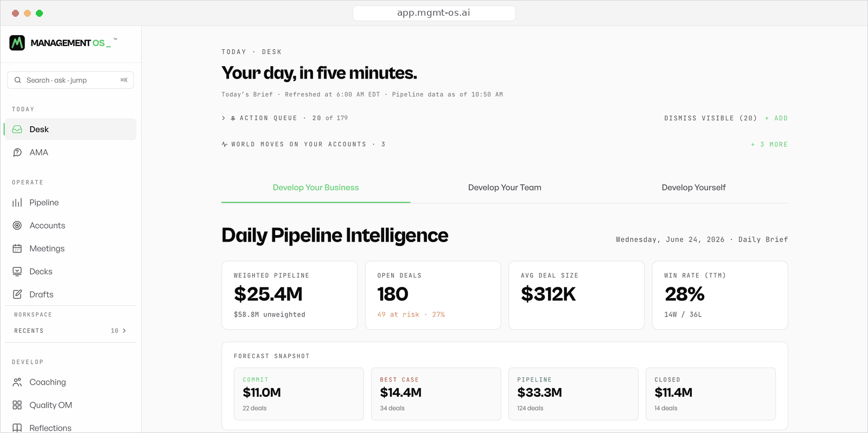Viewport: 868px width, 433px height.
Task: Click the Pipeline bar chart icon
Action: pyautogui.click(x=17, y=203)
